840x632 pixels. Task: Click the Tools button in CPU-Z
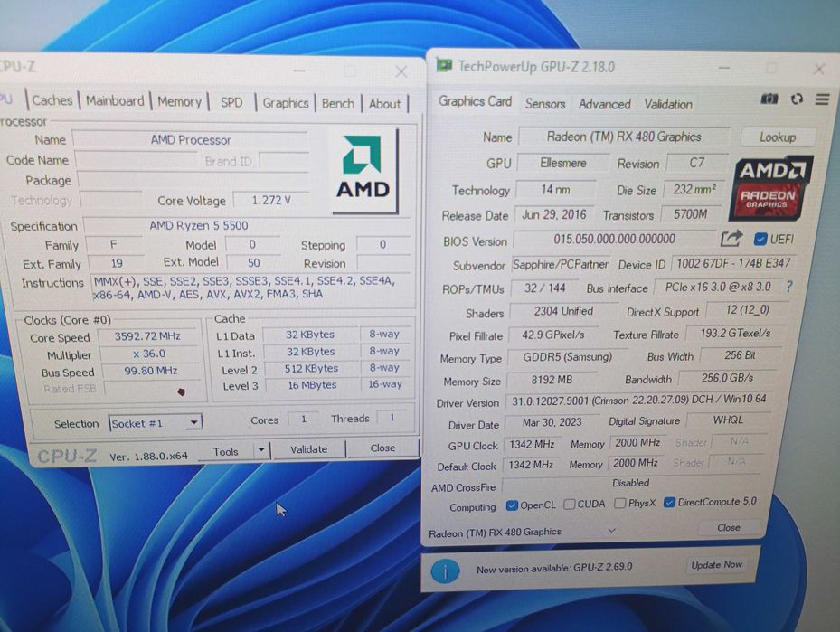225,451
